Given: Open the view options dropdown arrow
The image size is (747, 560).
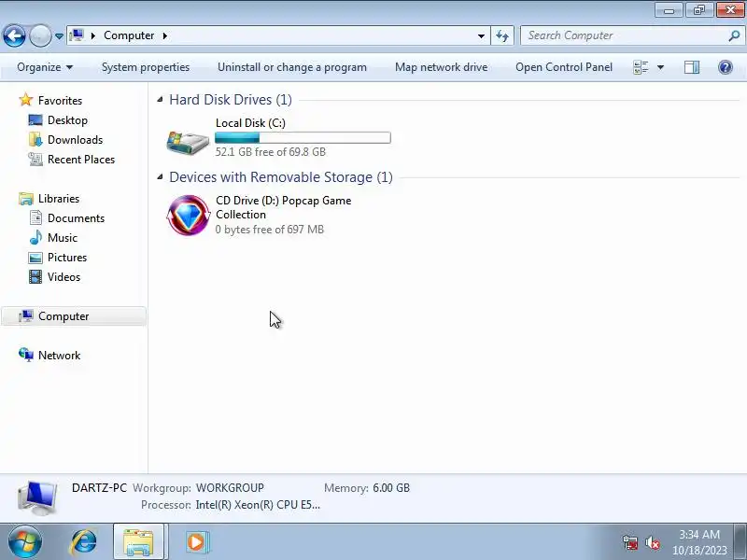Looking at the screenshot, I should (x=660, y=67).
